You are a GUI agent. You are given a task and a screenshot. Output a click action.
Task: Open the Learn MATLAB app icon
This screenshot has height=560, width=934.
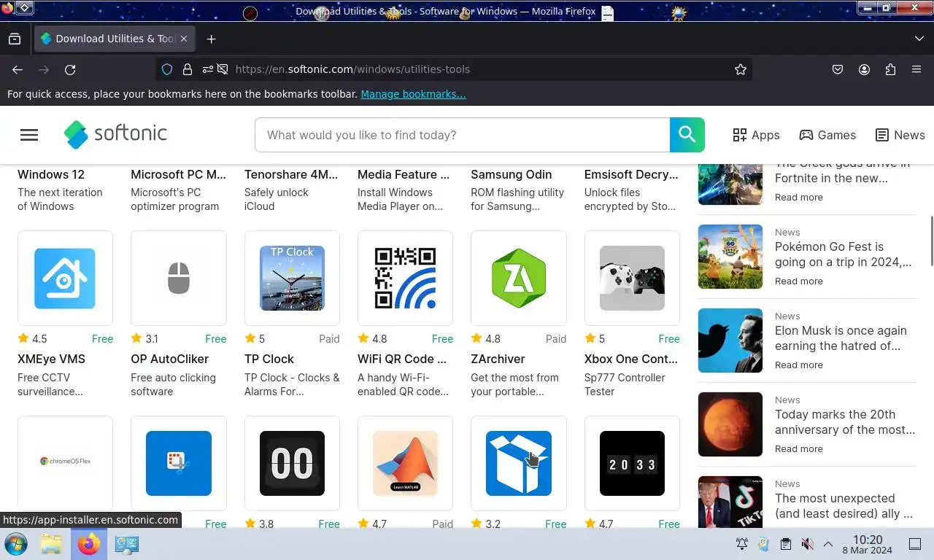tap(405, 463)
